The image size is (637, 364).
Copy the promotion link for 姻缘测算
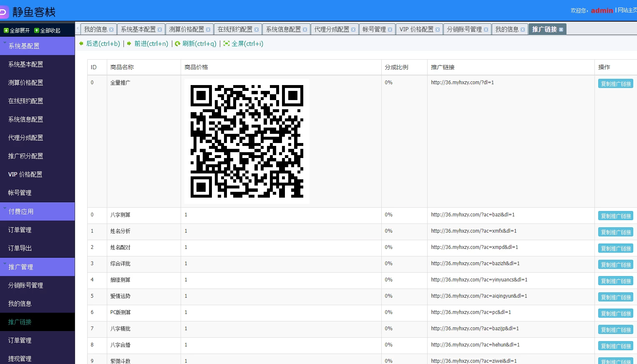[x=615, y=281]
